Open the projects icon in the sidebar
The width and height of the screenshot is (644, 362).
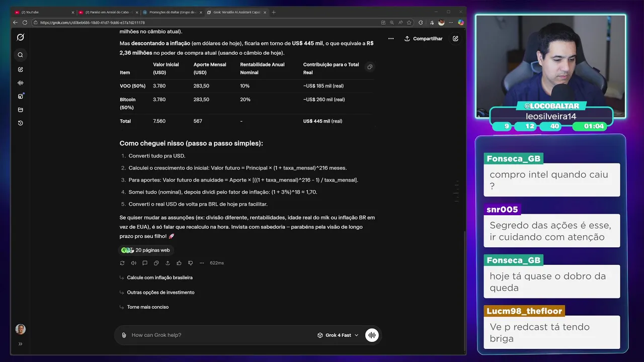click(21, 110)
